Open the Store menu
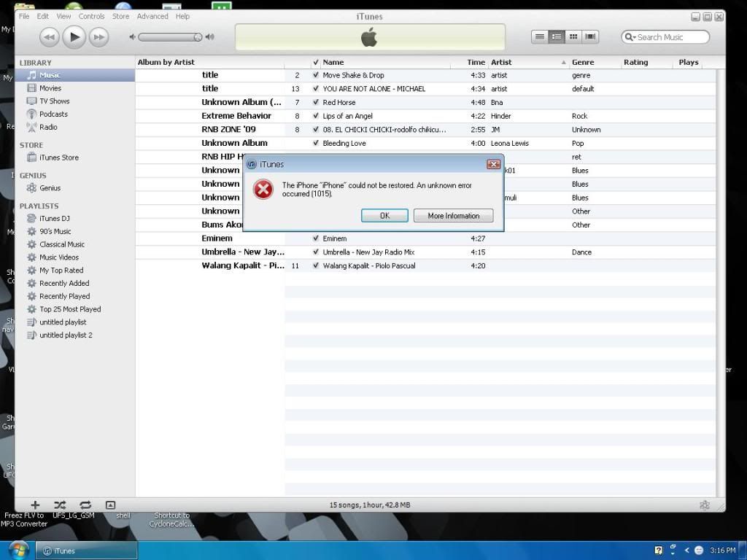 (120, 16)
